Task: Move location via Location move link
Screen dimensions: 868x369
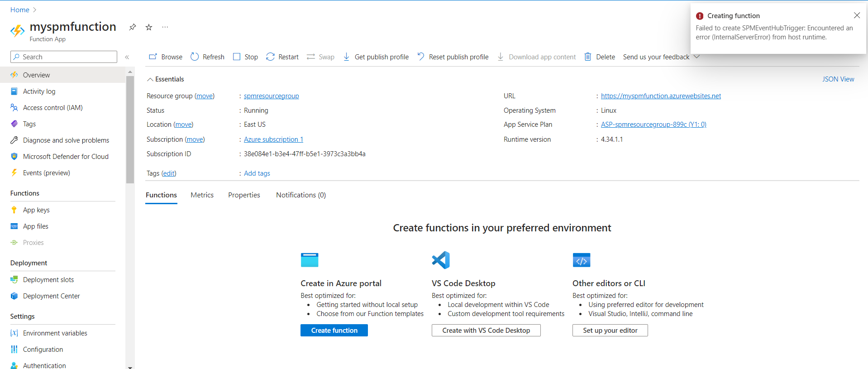Action: [x=183, y=125]
